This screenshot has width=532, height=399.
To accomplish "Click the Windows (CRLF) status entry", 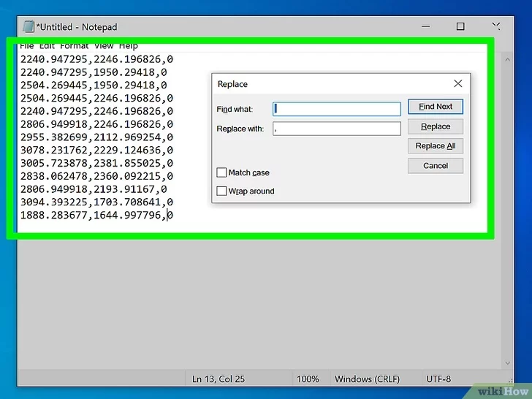I will 367,379.
